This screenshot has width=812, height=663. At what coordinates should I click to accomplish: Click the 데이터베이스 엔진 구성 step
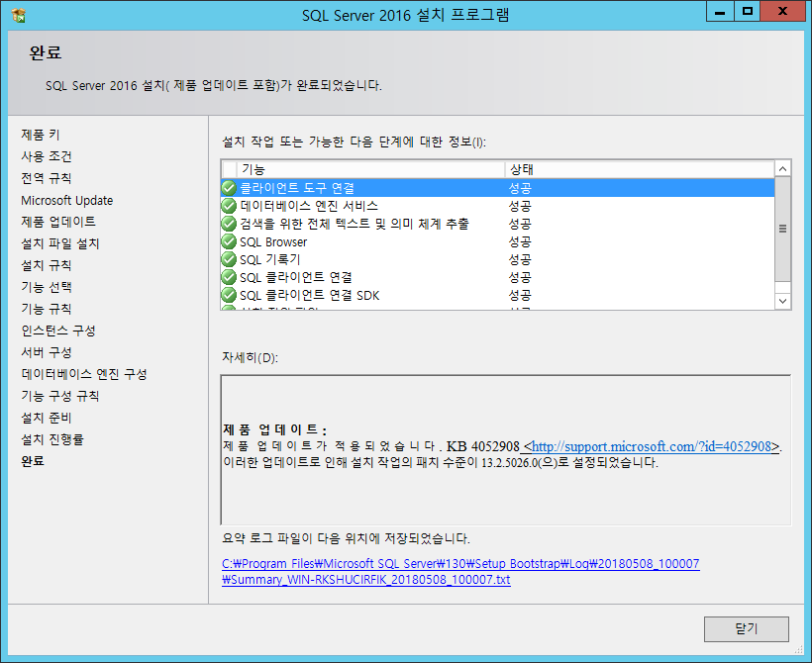(84, 374)
